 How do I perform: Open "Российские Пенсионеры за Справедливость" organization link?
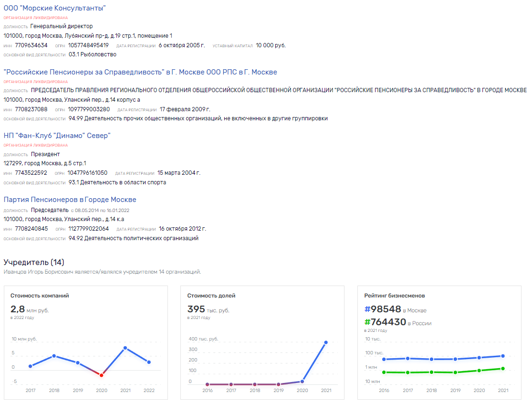(x=140, y=72)
